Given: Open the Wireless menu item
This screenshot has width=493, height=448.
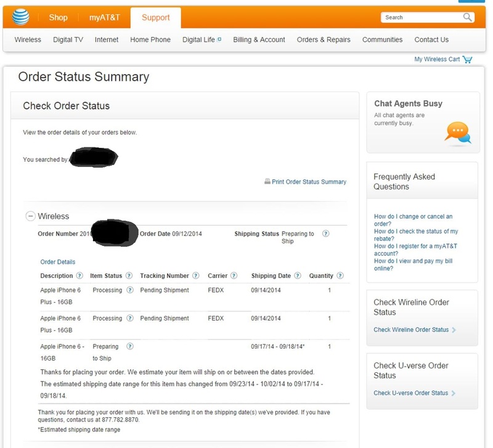Looking at the screenshot, I should tap(28, 39).
